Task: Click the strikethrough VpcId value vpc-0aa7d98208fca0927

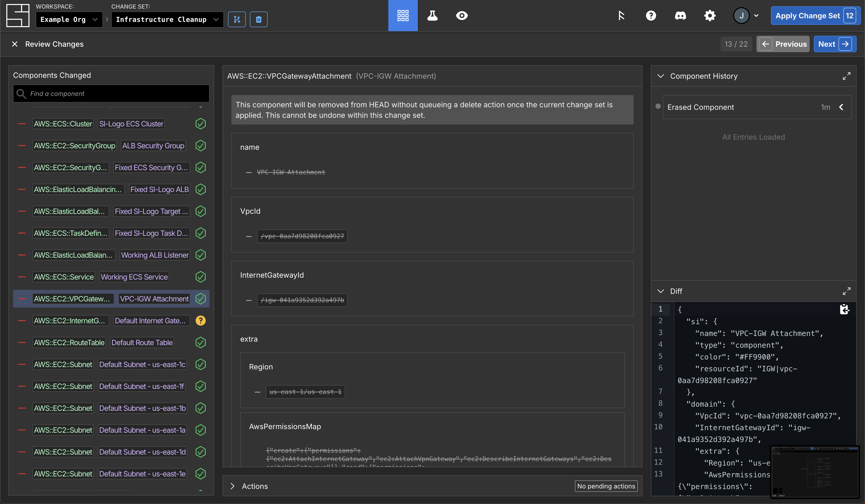Action: [x=302, y=236]
